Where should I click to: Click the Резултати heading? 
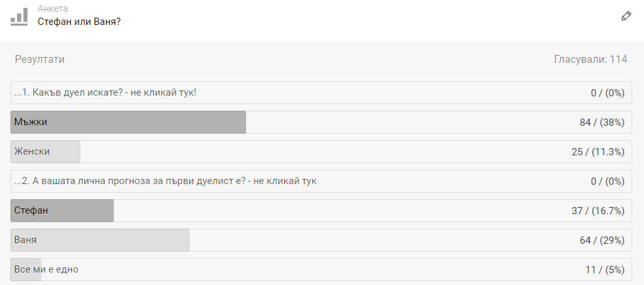[39, 59]
